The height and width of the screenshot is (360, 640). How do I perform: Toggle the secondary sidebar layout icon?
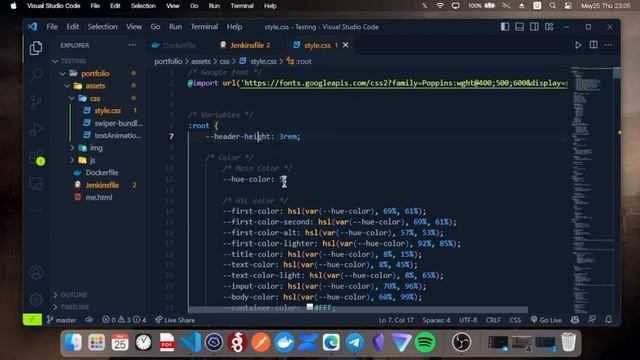534,27
